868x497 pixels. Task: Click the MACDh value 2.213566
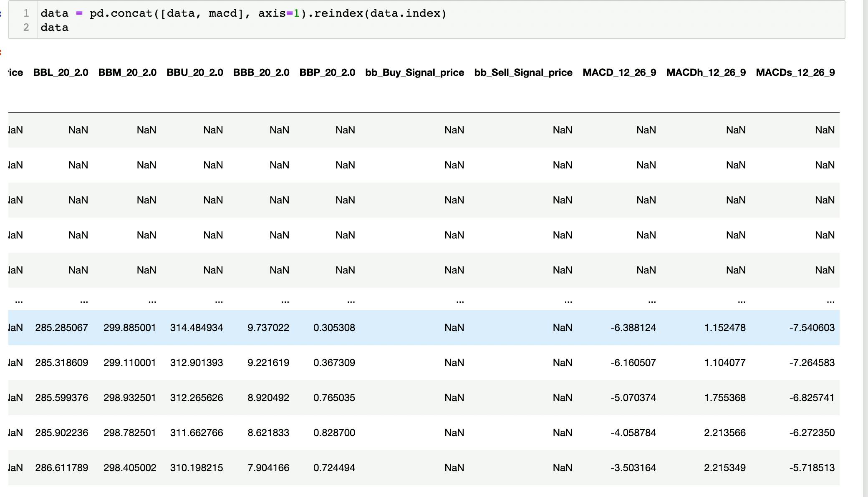pyautogui.click(x=725, y=433)
